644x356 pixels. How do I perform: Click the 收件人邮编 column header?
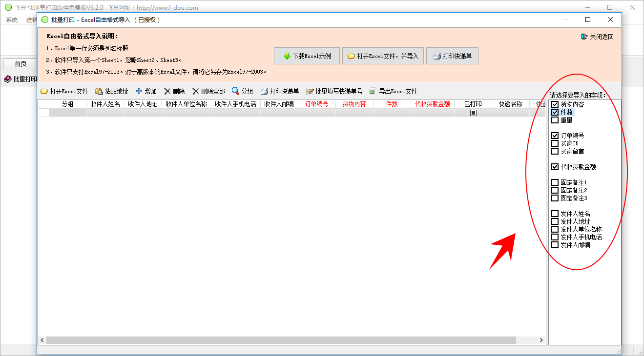point(279,104)
